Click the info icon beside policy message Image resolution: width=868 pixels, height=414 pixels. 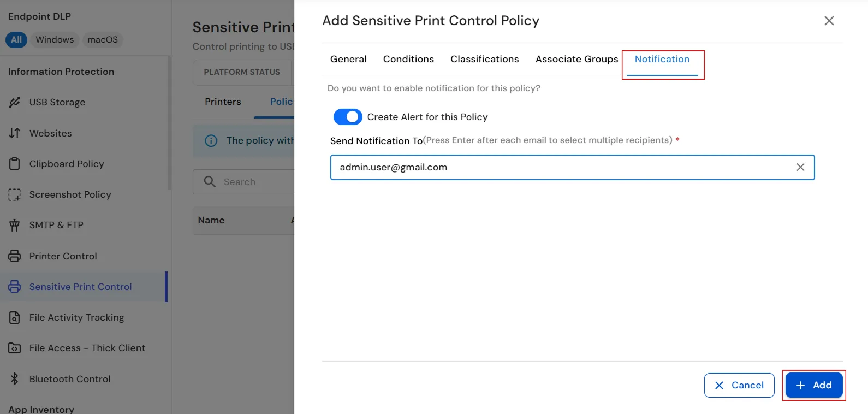coord(211,140)
